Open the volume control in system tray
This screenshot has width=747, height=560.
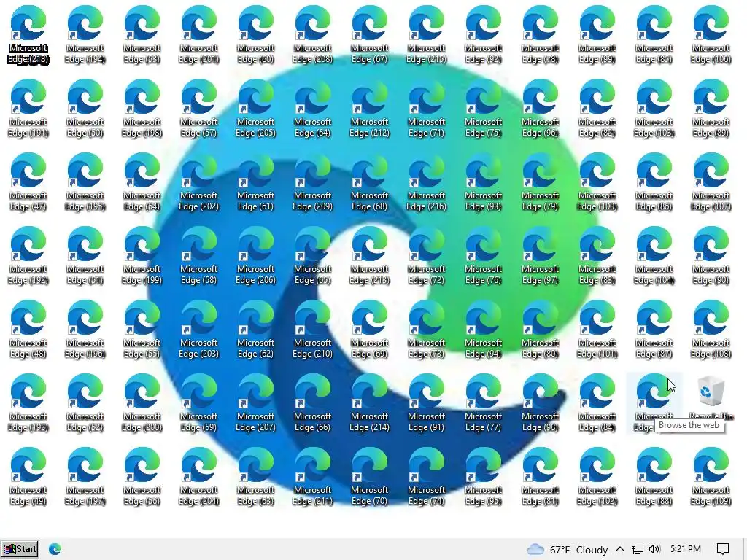(x=654, y=549)
